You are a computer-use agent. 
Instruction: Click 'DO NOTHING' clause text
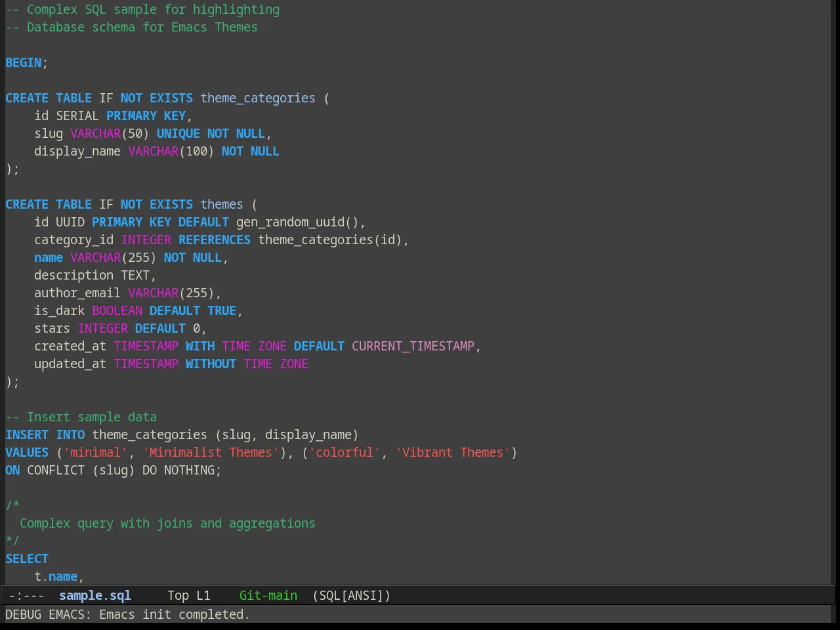178,470
